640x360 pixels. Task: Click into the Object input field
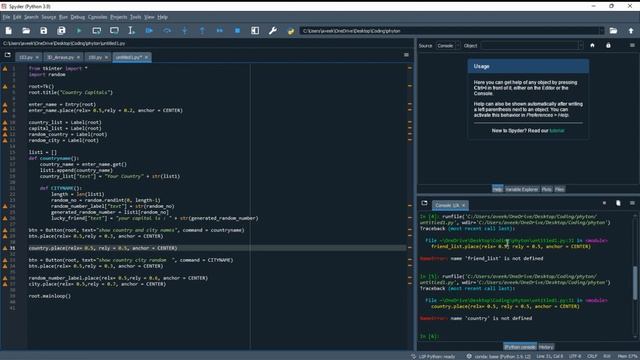coord(529,46)
